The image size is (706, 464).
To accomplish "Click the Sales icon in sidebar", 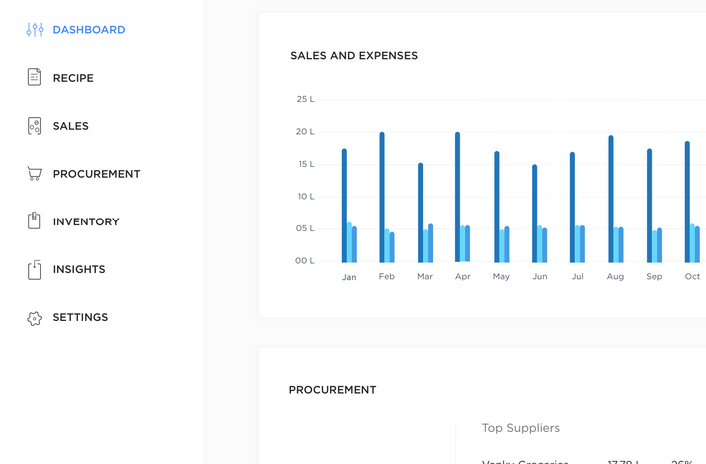I will click(35, 126).
